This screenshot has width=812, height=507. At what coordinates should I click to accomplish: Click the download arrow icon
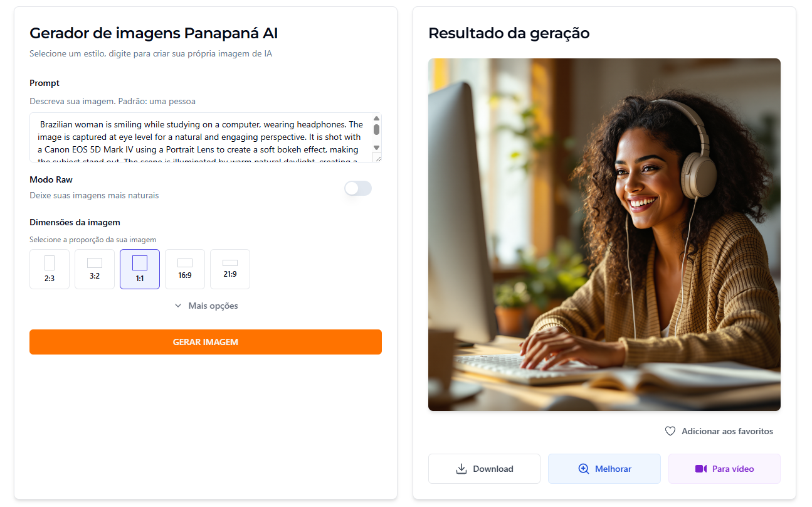(x=461, y=469)
